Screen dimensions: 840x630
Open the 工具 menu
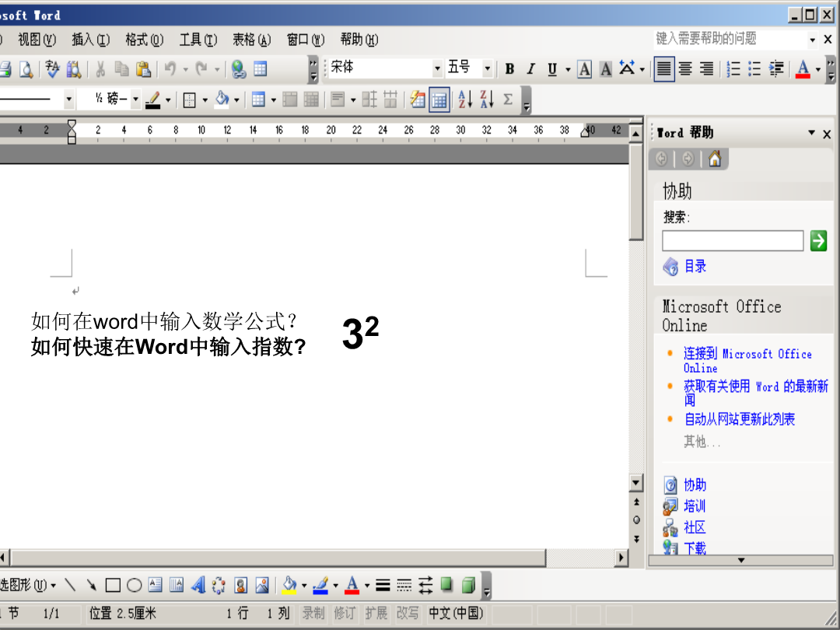(x=198, y=40)
